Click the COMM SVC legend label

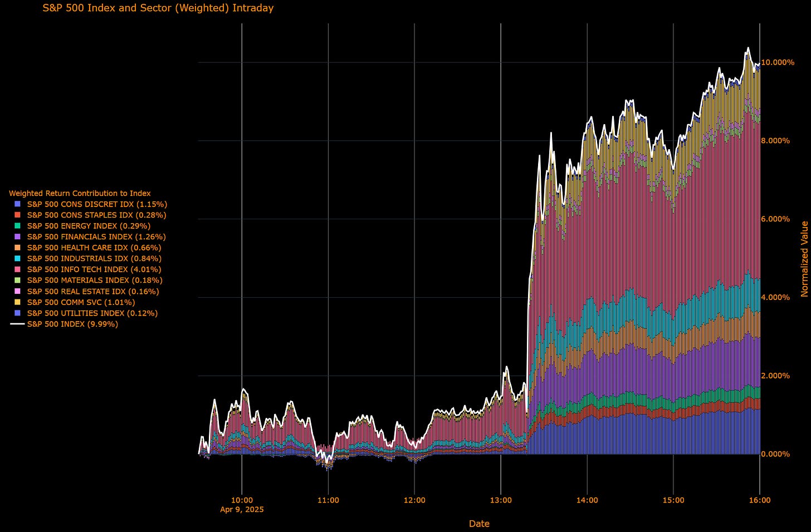point(81,302)
